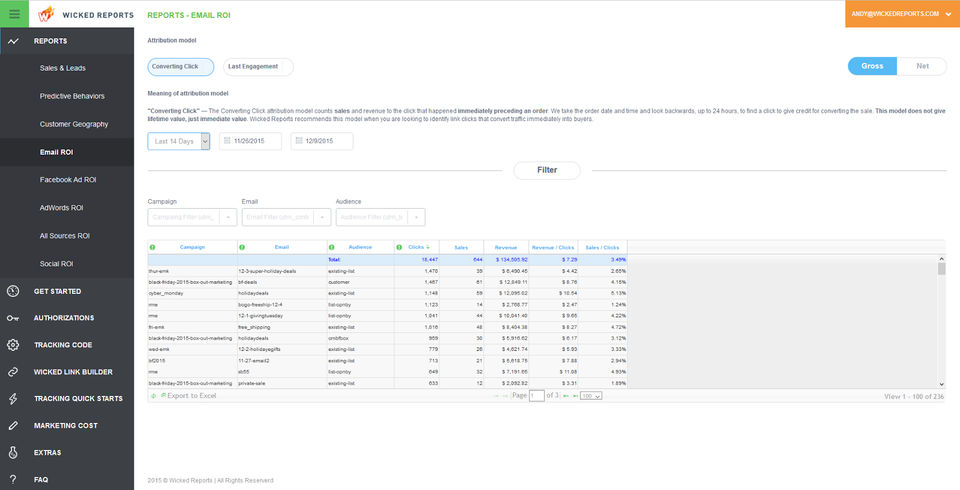Click the bogo-freeship-12-4 email cell
This screenshot has width=960, height=490.
point(282,304)
